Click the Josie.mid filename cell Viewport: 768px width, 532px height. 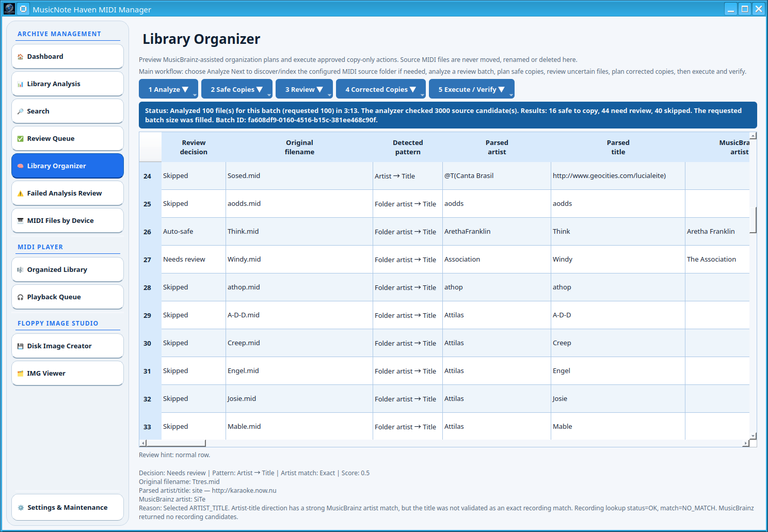pos(299,399)
